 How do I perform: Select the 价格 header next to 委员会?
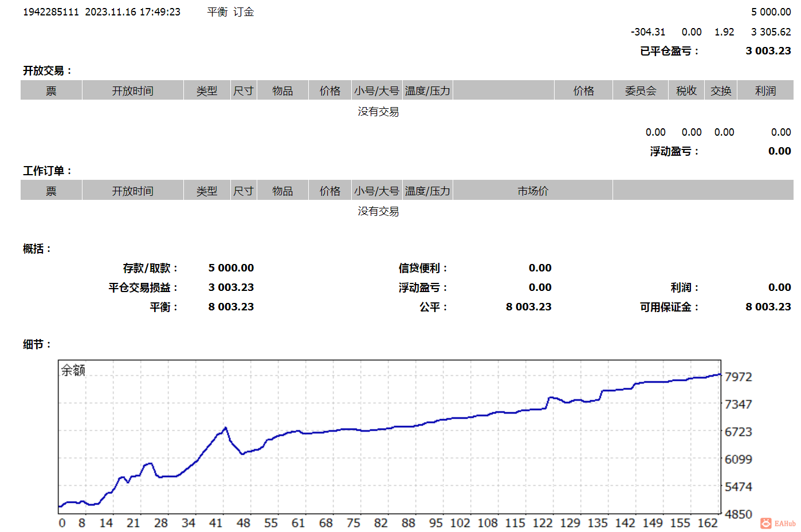584,90
